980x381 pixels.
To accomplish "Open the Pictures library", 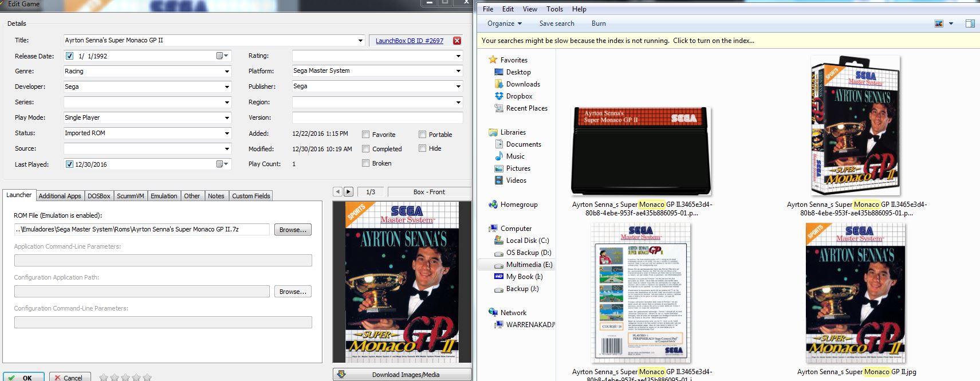I will click(x=518, y=168).
